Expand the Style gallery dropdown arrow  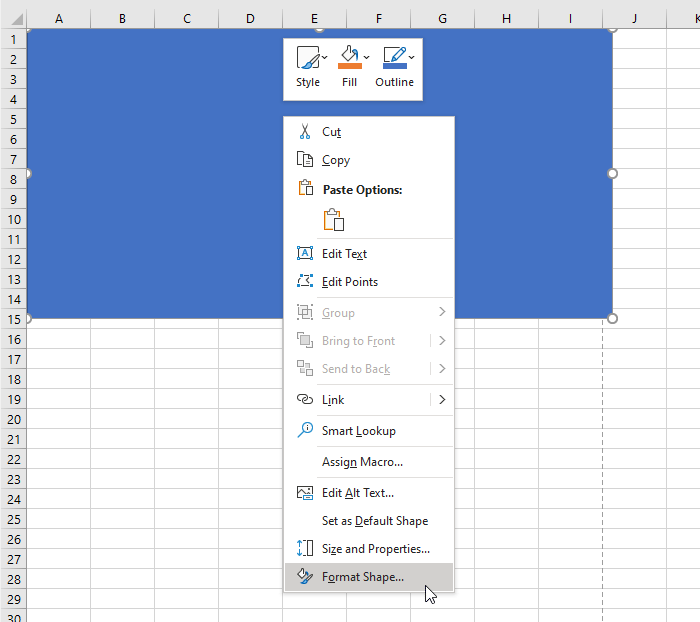[325, 57]
